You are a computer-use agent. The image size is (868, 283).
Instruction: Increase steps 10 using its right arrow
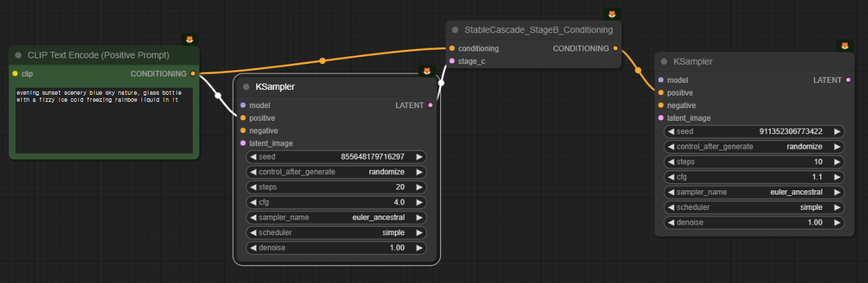tap(837, 162)
